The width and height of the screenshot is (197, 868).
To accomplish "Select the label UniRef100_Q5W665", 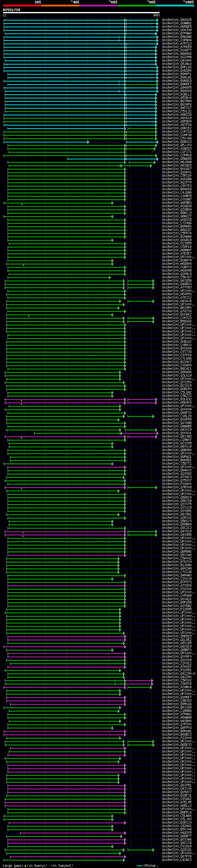I will 177,159.
